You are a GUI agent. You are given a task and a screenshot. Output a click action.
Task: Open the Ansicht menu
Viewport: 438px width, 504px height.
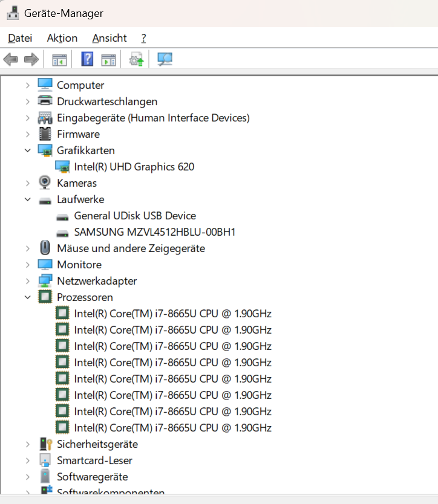[109, 38]
